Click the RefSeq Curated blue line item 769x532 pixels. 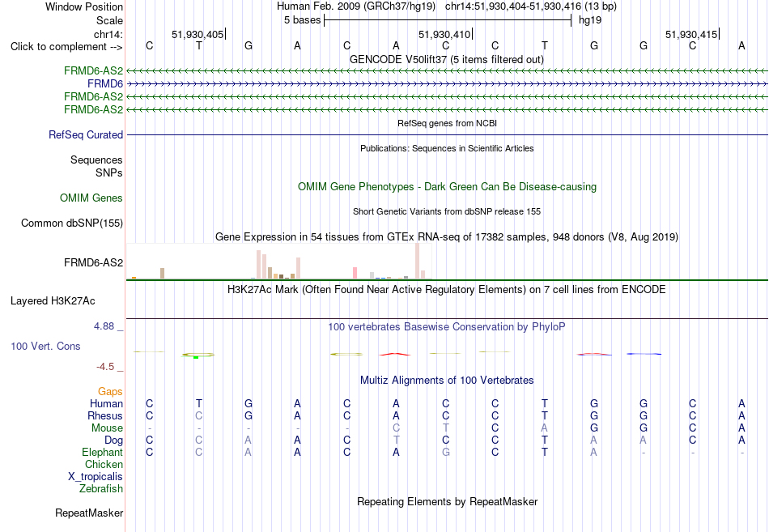447,134
